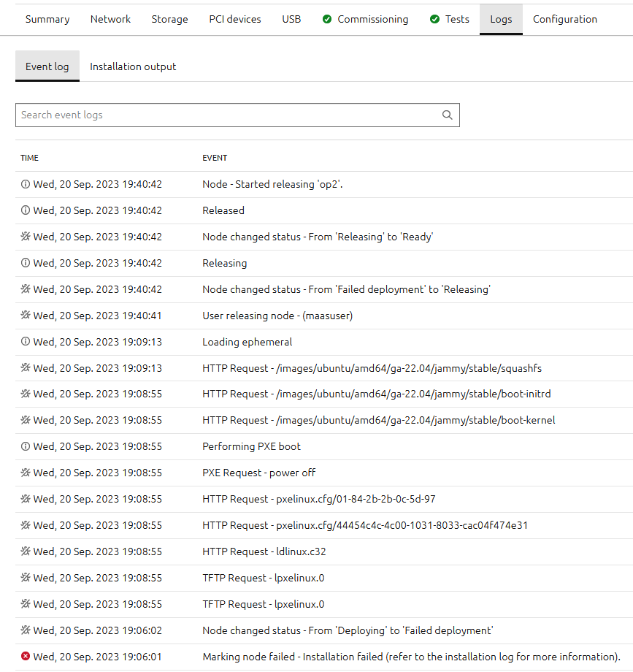Select the Event log sub-tab
633x672 pixels.
(x=47, y=66)
